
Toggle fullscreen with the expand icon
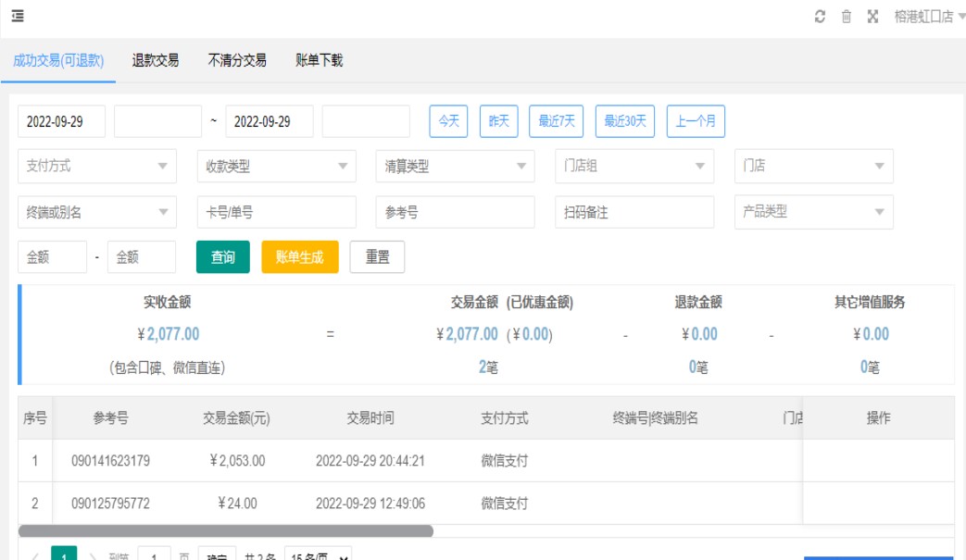click(872, 17)
